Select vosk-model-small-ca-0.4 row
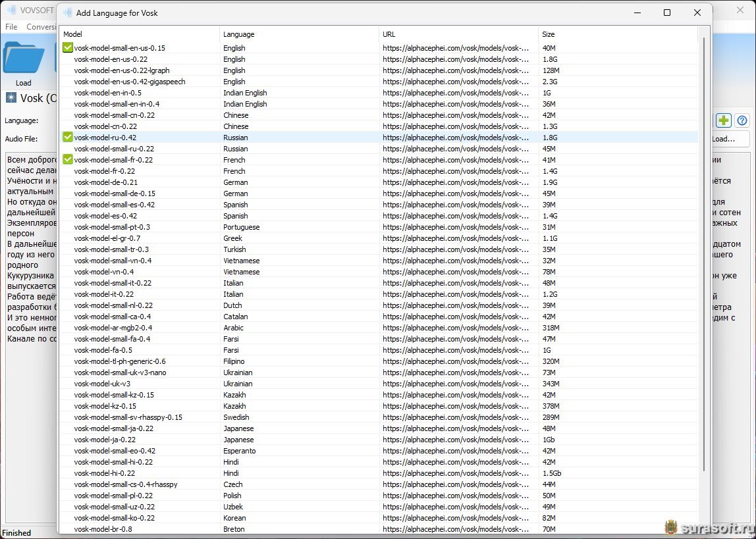This screenshot has height=539, width=756. point(379,317)
